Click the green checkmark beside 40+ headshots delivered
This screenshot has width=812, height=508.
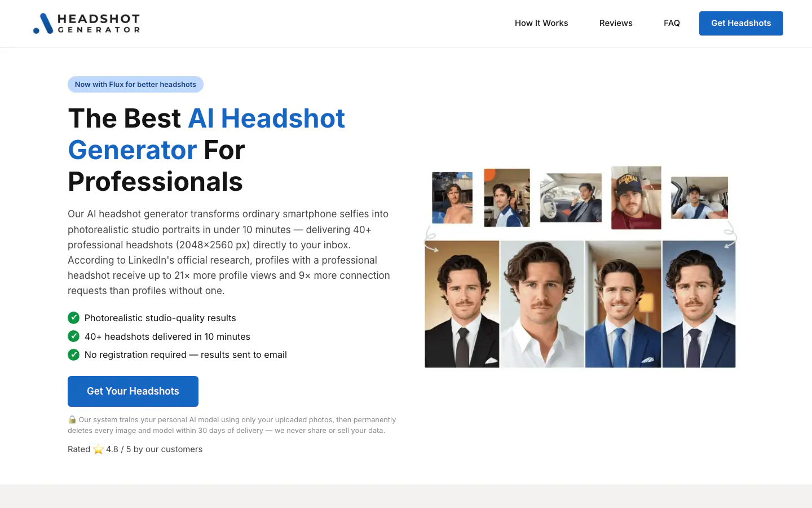pyautogui.click(x=73, y=336)
